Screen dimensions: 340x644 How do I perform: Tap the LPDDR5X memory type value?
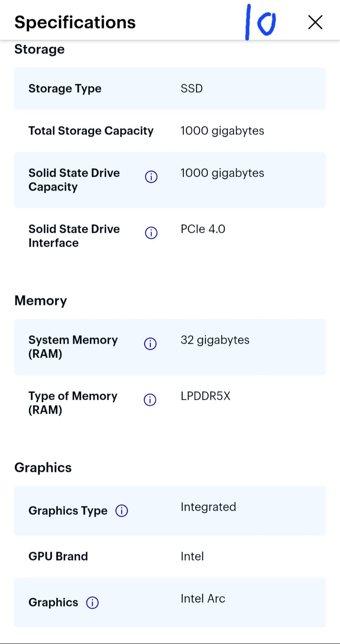pos(205,396)
